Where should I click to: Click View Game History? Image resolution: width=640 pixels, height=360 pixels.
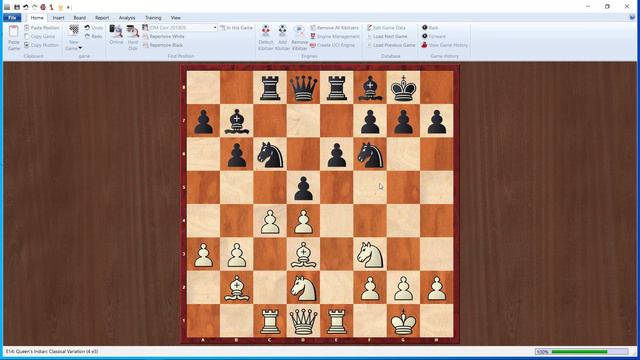444,45
